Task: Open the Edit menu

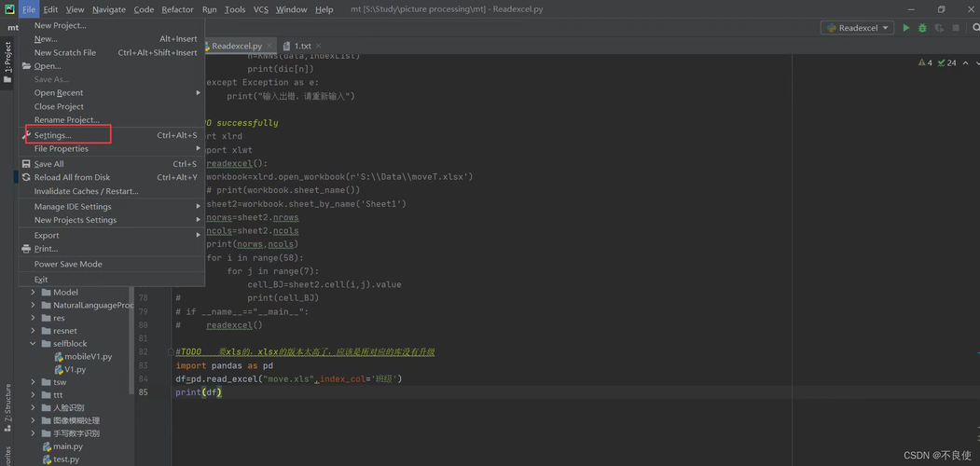Action: [x=50, y=9]
